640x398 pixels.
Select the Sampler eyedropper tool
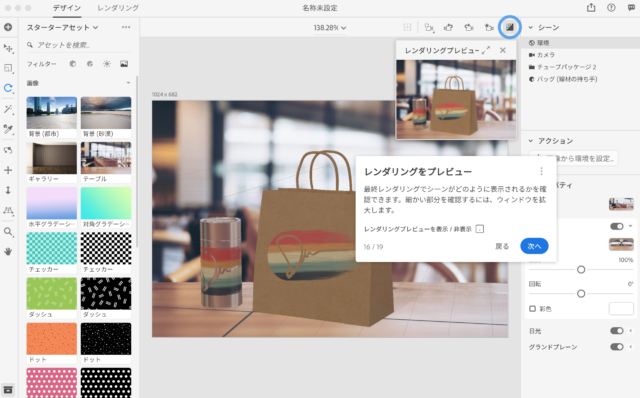click(x=8, y=129)
